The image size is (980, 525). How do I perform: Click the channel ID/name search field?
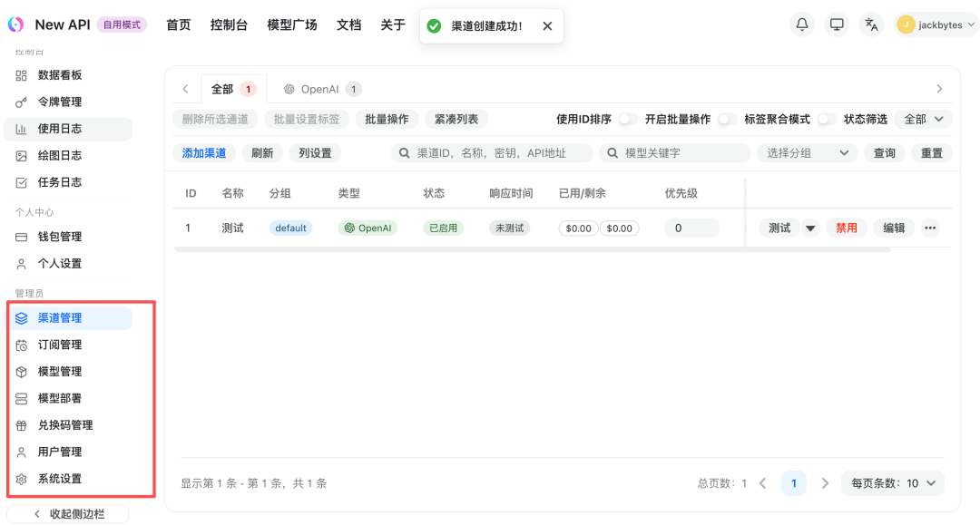pos(492,153)
